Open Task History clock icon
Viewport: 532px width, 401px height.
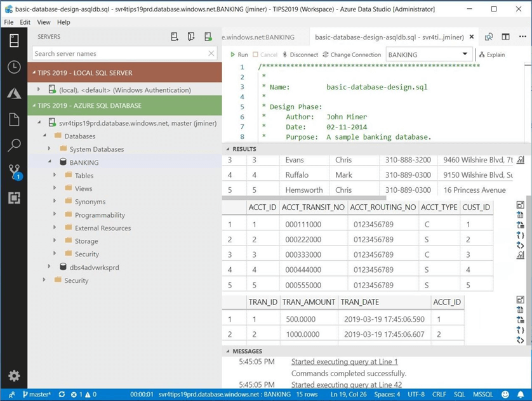[x=14, y=67]
